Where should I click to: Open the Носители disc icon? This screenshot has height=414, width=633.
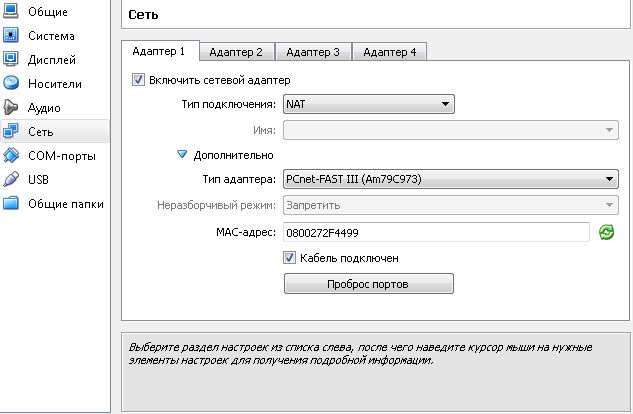[x=11, y=83]
